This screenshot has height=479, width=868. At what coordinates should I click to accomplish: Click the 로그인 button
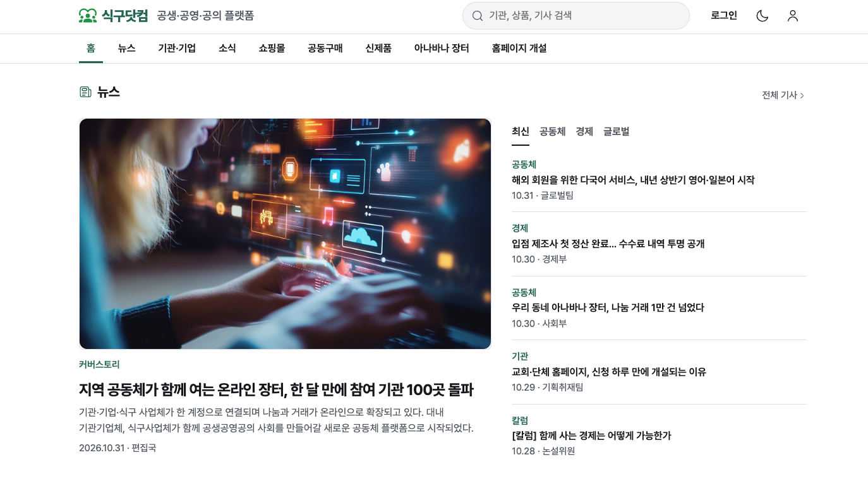(x=724, y=16)
